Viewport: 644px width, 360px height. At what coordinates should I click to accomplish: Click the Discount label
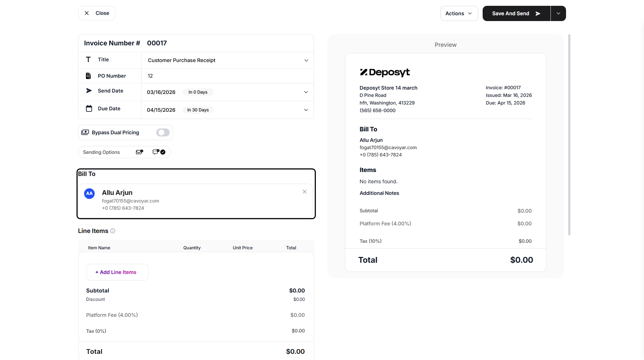point(95,299)
